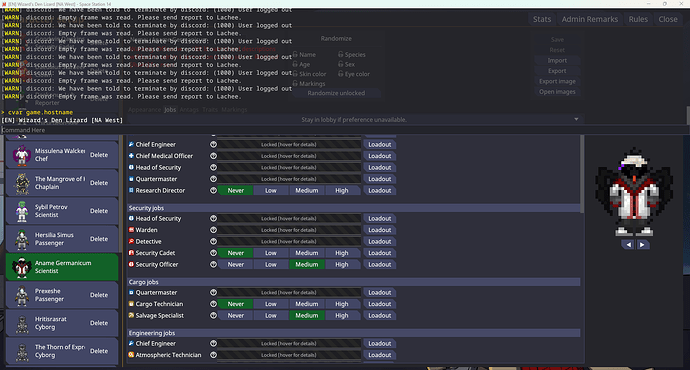Image resolution: width=690 pixels, height=370 pixels.
Task: Rotate character preview right with arrow
Action: (642, 245)
